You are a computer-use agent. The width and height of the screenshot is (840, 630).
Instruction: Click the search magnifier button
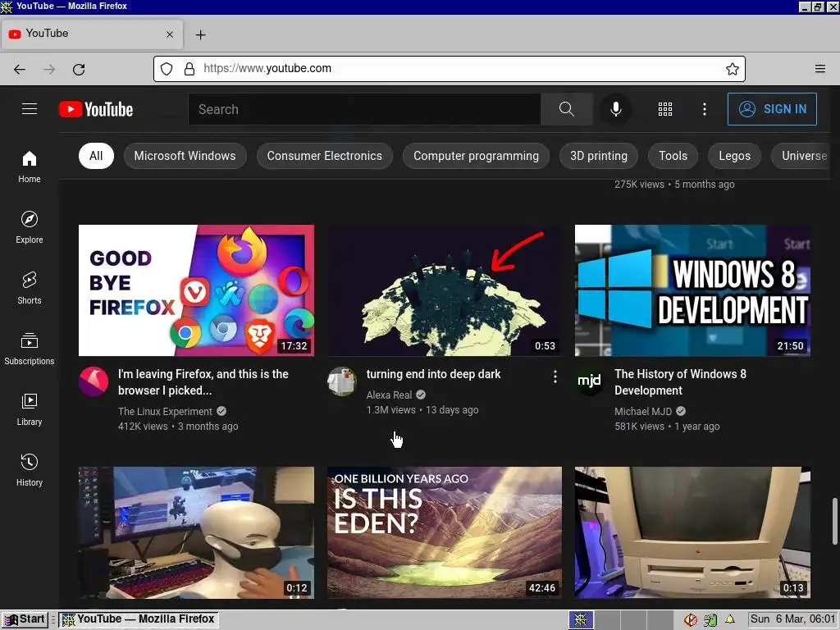(566, 109)
